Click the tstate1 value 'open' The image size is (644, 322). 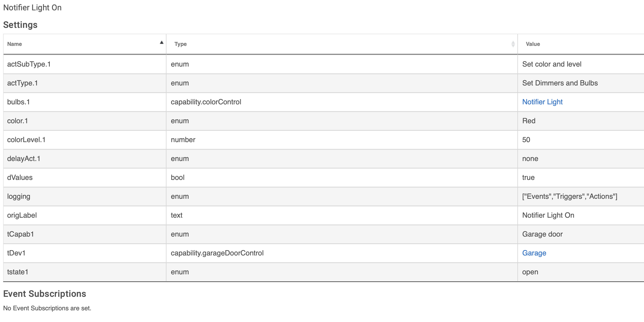(530, 272)
